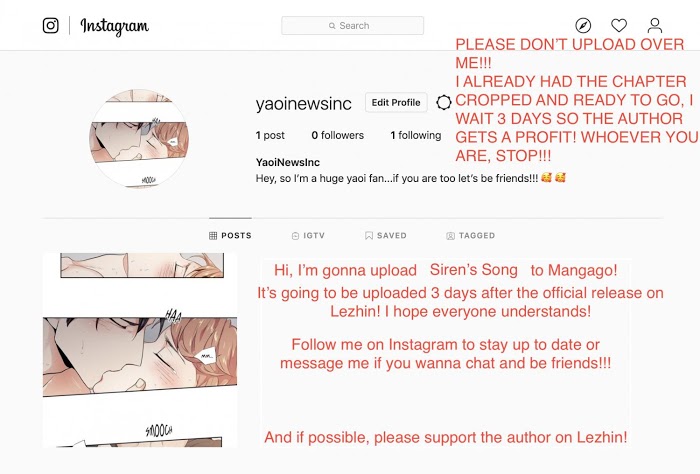Image resolution: width=700 pixels, height=474 pixels.
Task: Click the bookmark icon in SAVED tab
Action: click(x=369, y=236)
